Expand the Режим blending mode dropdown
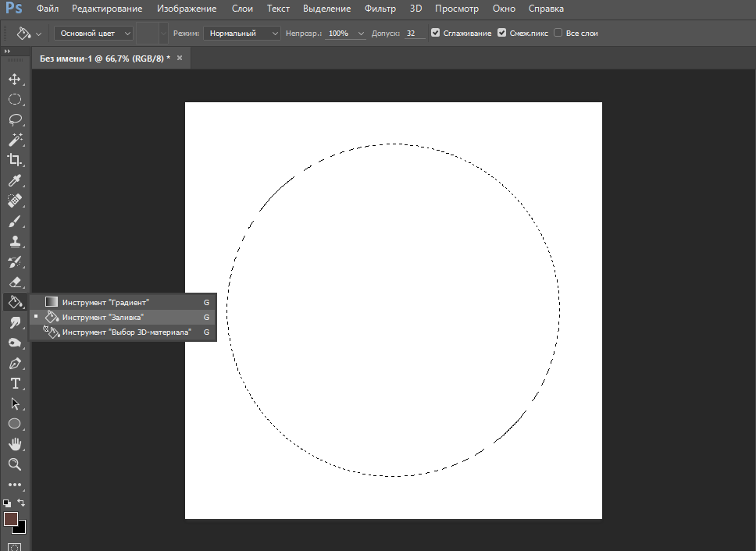The image size is (756, 551). pos(242,34)
